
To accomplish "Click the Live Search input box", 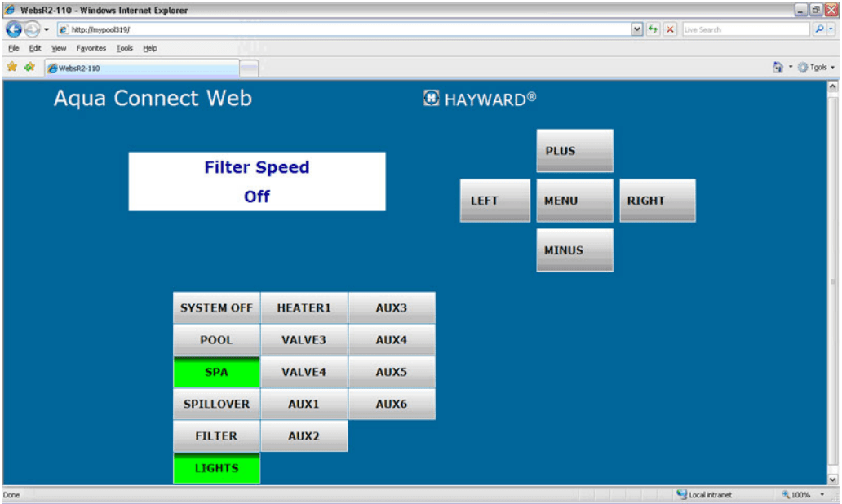I will coord(746,29).
